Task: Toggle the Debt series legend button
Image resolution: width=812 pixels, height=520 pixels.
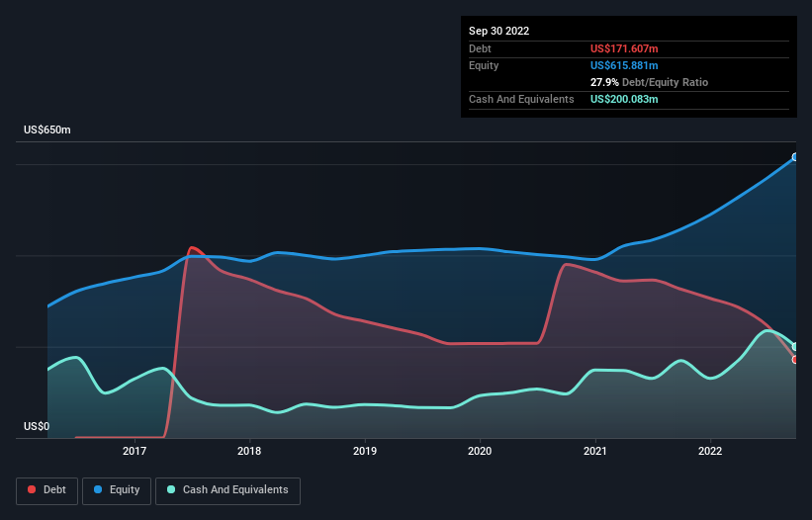Action: coord(46,490)
